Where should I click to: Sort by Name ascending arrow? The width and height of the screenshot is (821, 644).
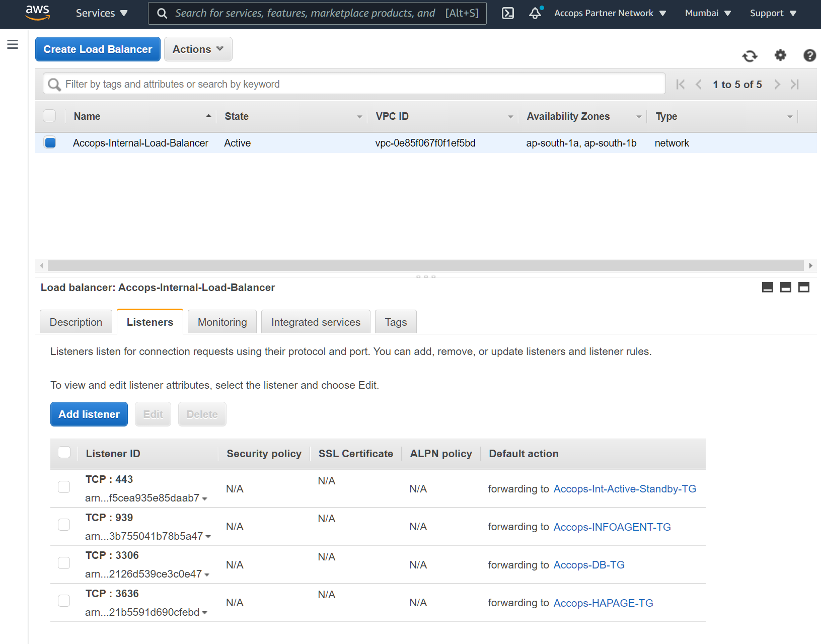tap(208, 116)
